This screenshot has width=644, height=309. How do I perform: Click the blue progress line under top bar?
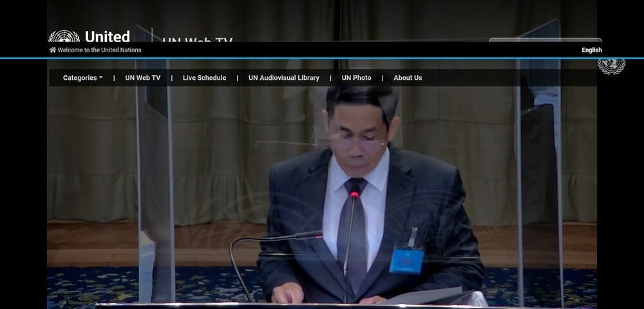[x=322, y=59]
